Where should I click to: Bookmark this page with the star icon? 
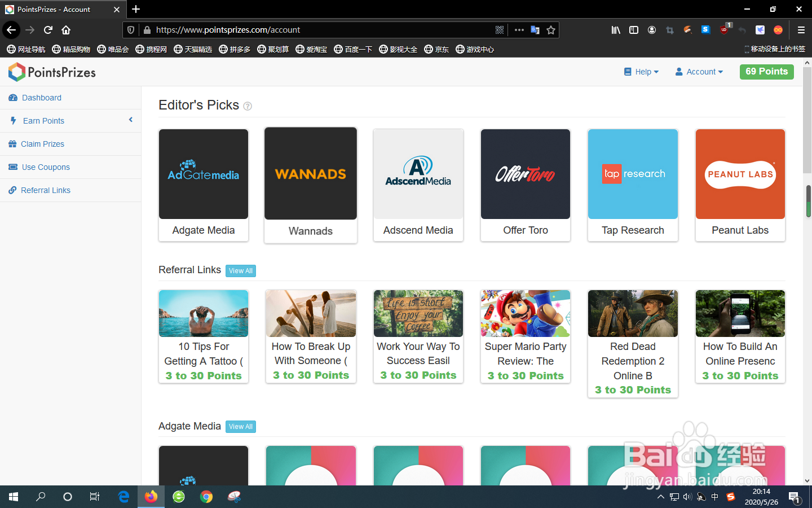click(551, 30)
